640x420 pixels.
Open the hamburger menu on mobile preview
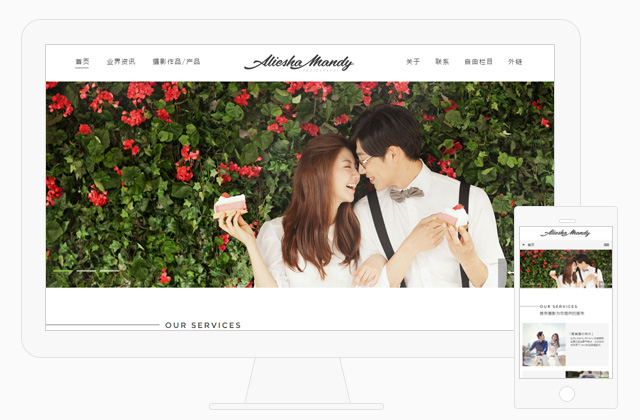(x=607, y=244)
